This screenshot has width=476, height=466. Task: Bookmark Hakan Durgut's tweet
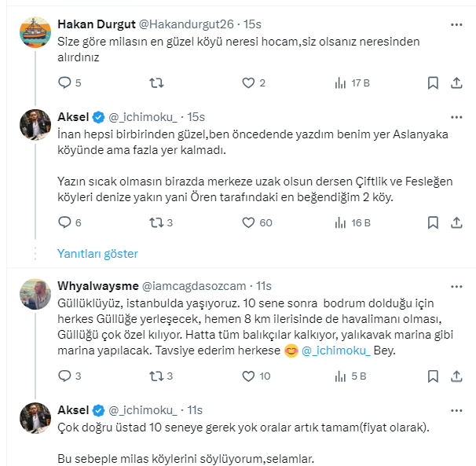click(x=432, y=83)
